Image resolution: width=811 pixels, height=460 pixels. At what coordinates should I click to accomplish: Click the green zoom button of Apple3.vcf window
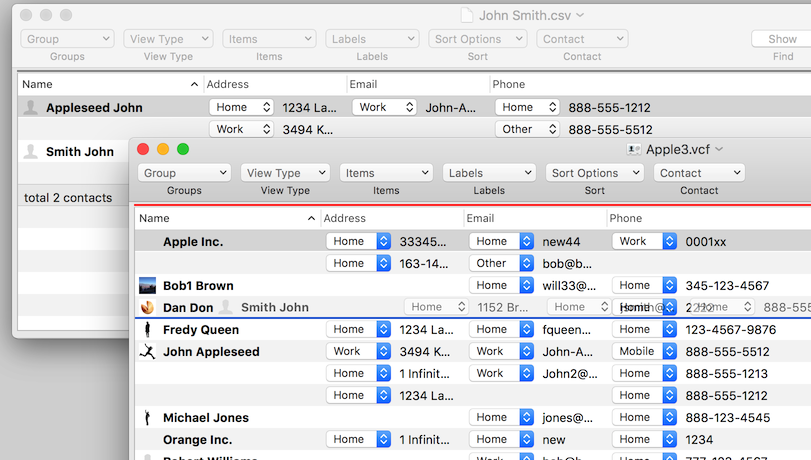[183, 150]
